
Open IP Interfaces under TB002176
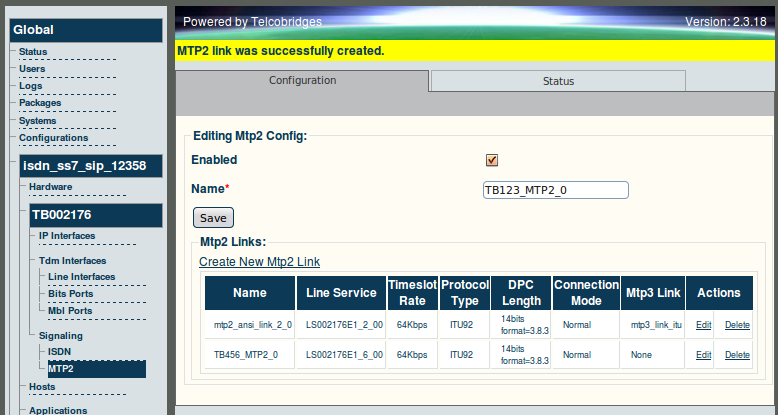pos(67,236)
